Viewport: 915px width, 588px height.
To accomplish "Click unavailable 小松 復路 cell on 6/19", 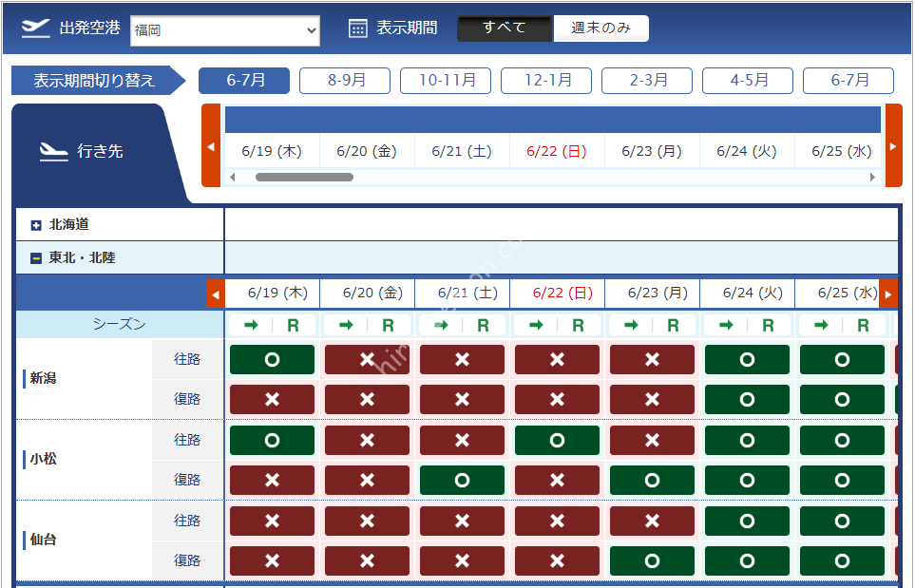I will 272,480.
